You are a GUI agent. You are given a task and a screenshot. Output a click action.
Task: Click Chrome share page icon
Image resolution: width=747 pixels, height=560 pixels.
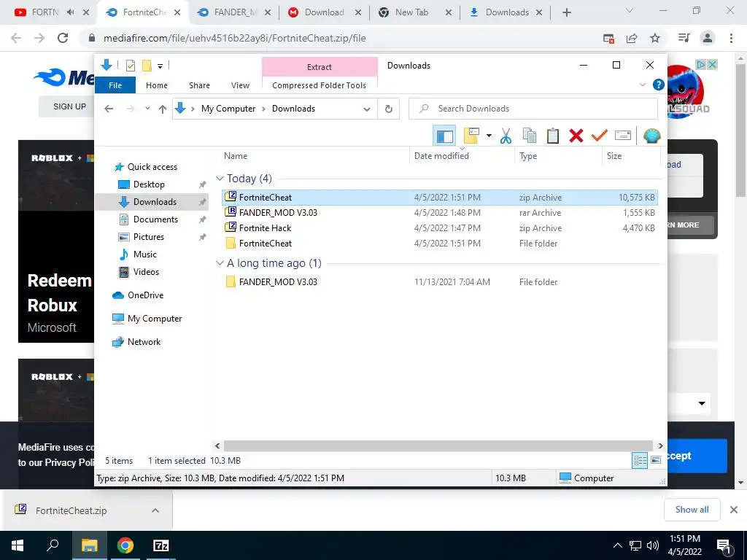[632, 38]
